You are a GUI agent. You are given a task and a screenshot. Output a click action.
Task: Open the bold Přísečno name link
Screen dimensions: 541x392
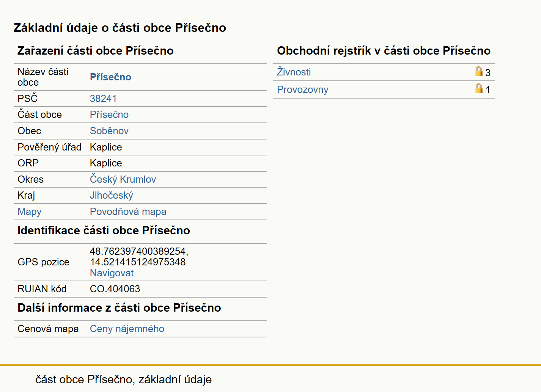110,77
